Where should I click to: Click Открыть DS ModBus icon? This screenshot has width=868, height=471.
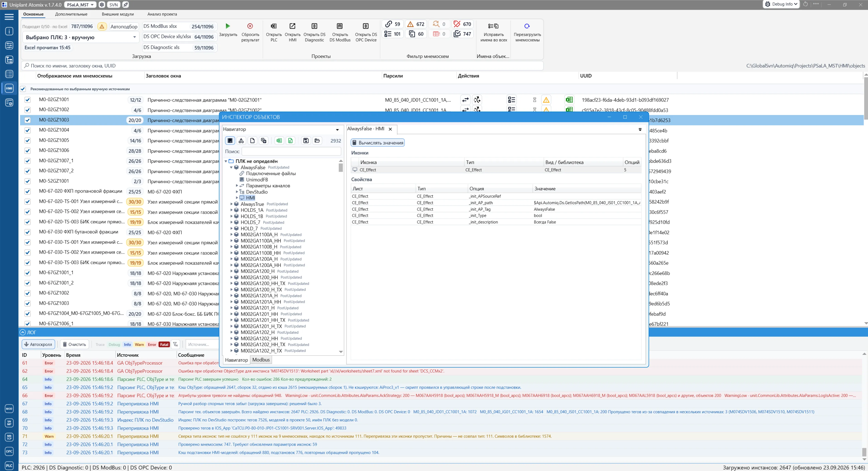tap(340, 26)
